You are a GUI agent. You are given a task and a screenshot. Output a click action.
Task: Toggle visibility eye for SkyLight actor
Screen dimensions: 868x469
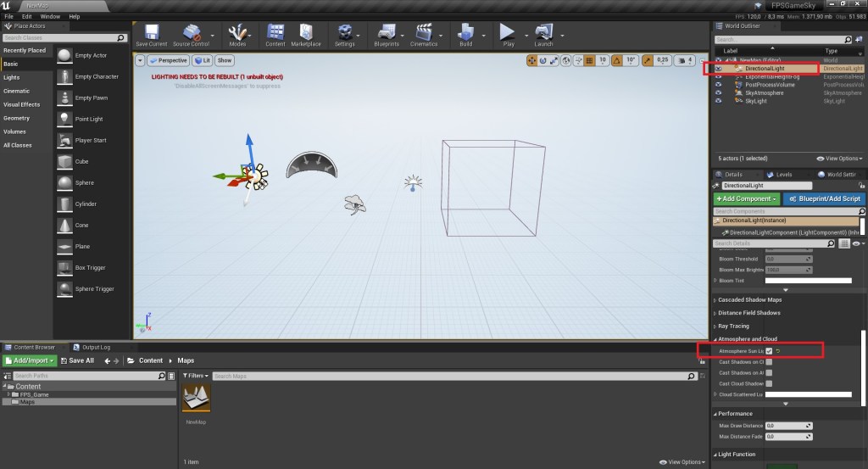point(718,101)
